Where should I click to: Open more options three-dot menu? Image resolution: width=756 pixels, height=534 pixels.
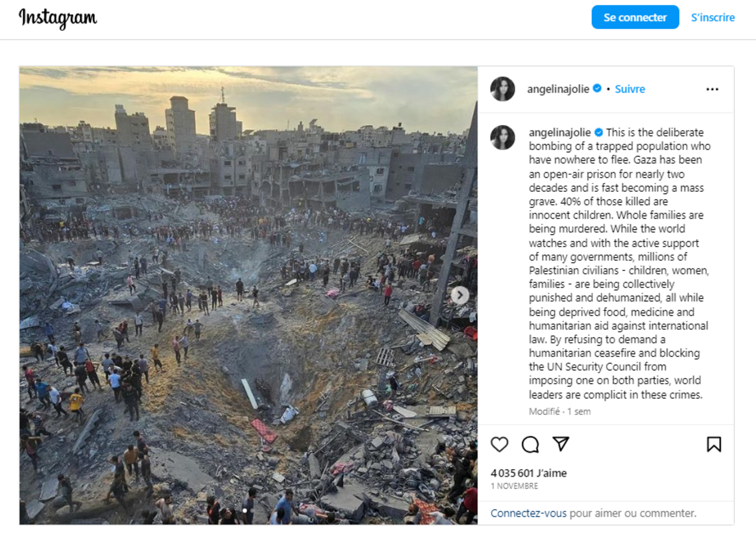(x=712, y=89)
